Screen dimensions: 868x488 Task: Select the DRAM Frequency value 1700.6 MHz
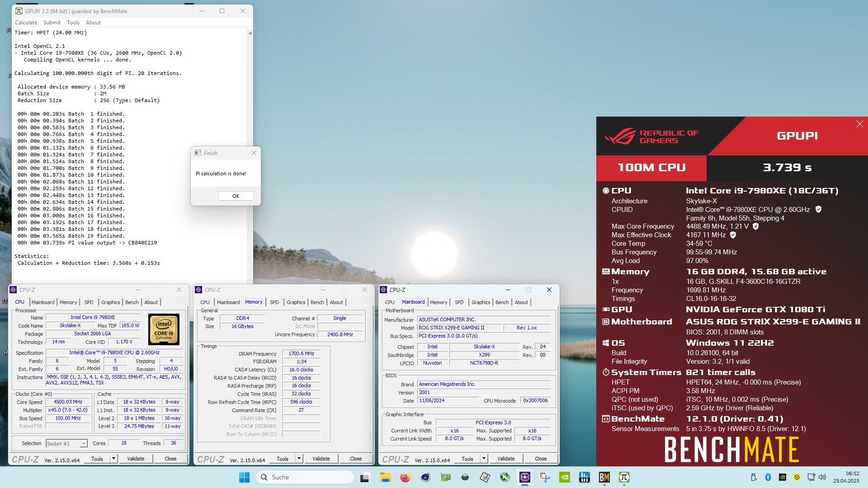pyautogui.click(x=301, y=354)
